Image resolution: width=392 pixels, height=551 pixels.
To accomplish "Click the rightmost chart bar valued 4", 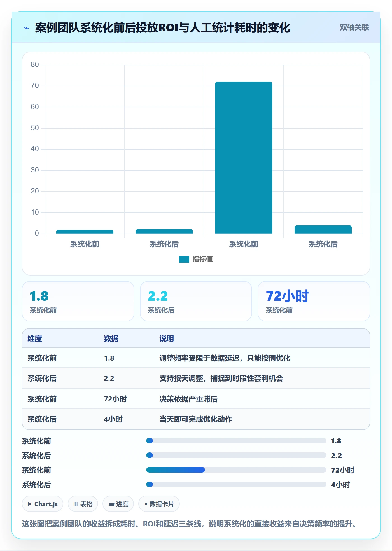I will (323, 229).
